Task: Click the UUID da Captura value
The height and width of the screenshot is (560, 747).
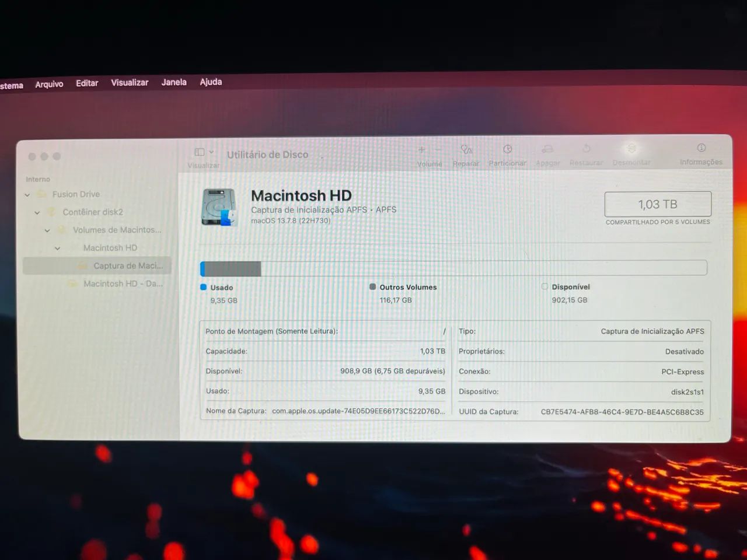Action: (622, 412)
